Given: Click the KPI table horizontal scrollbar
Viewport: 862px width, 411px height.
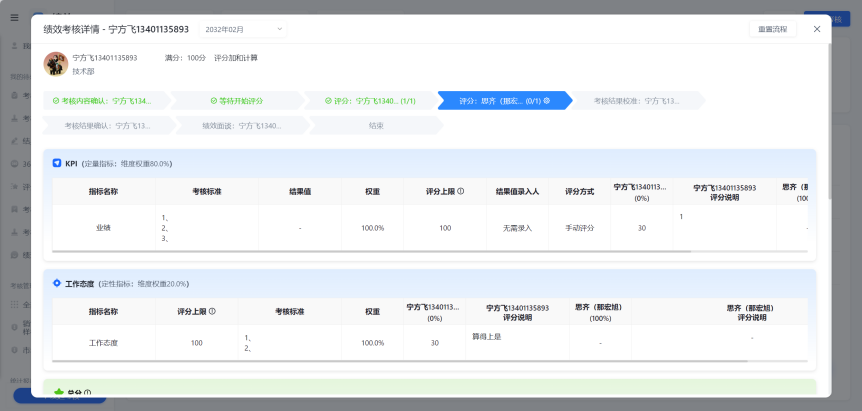Looking at the screenshot, I should (372, 252).
